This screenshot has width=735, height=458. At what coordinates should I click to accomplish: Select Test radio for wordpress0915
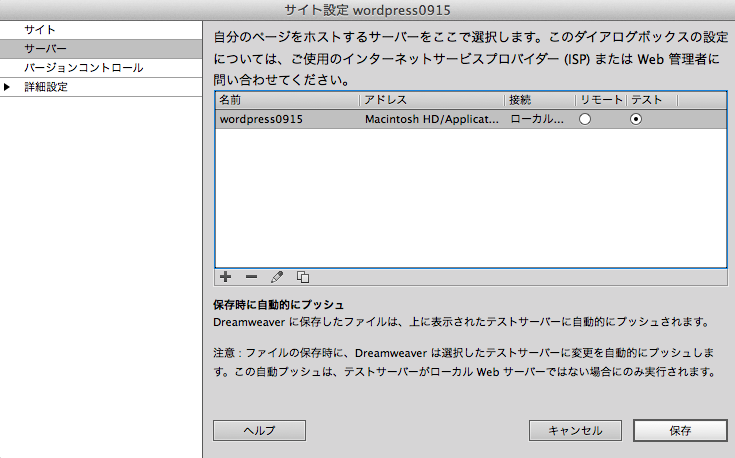[636, 119]
